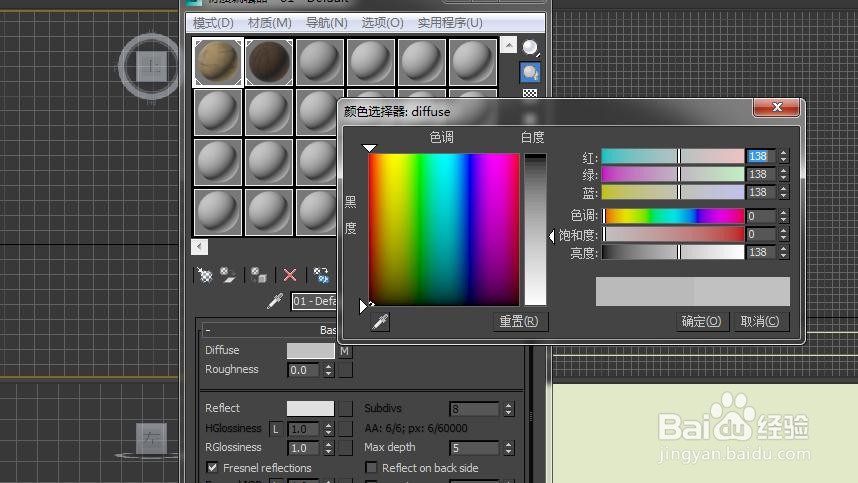The height and width of the screenshot is (483, 858).
Task: Click the 重置(R) reset button
Action: point(519,322)
